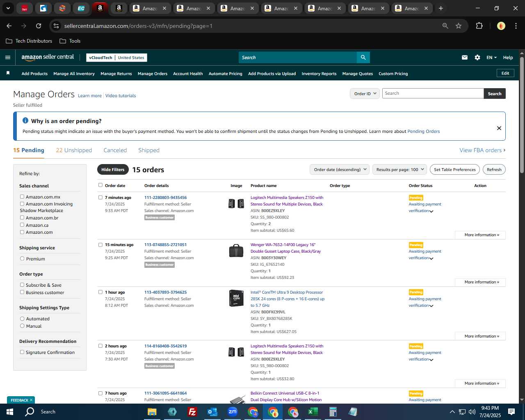The image size is (525, 420).
Task: Click into the order search input field
Action: point(433,94)
